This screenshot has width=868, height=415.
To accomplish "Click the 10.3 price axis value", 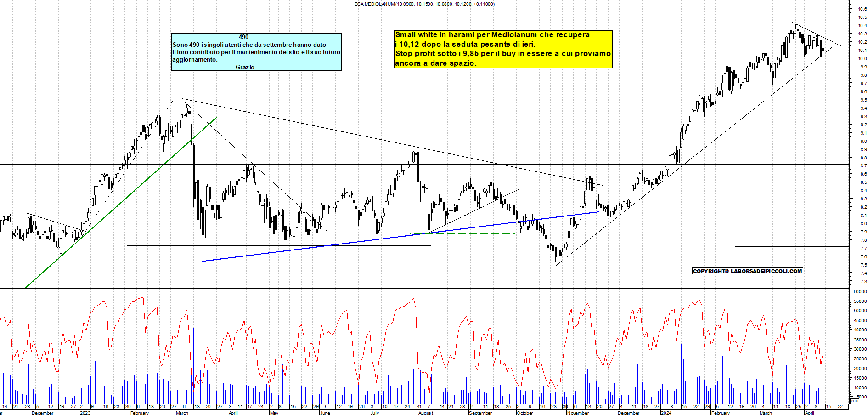I will click(x=862, y=34).
